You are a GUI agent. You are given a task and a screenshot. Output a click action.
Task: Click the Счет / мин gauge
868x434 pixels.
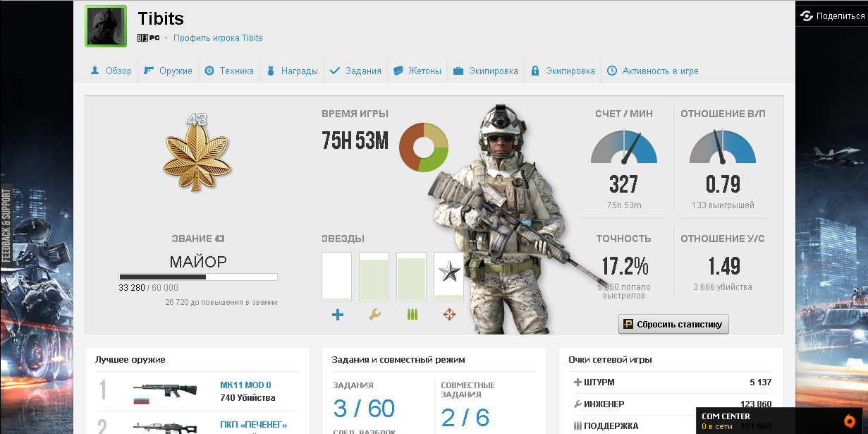623,146
